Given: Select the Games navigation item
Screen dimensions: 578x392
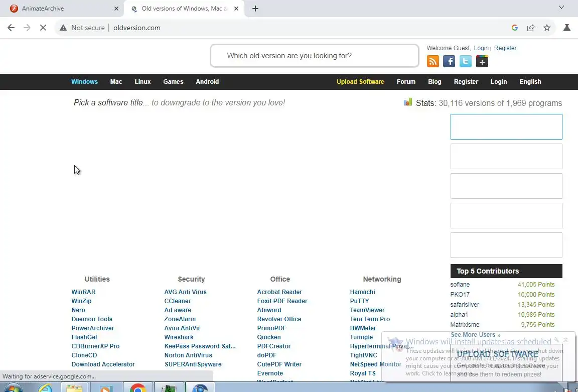Looking at the screenshot, I should [x=173, y=82].
